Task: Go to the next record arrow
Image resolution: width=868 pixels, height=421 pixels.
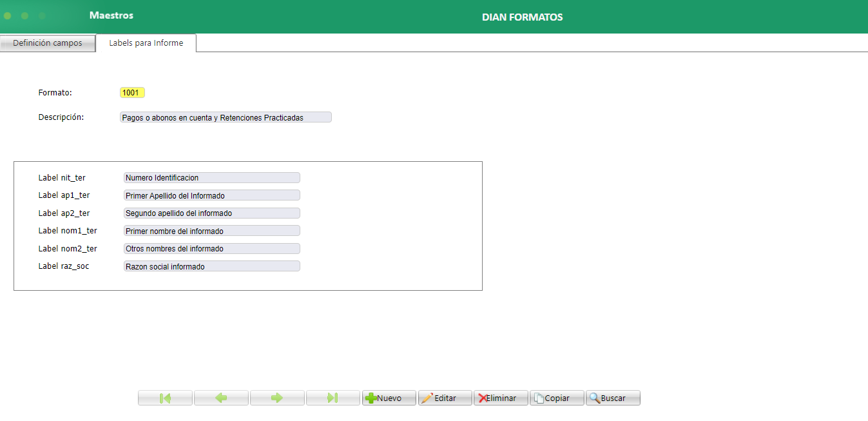Action: (x=277, y=398)
